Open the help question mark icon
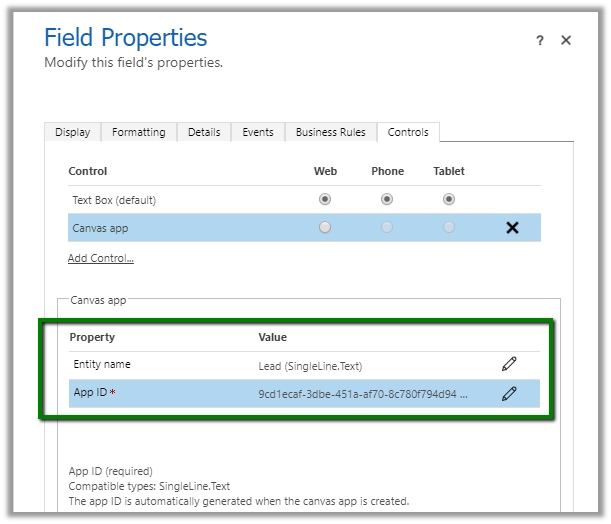This screenshot has height=524, width=611. (540, 41)
